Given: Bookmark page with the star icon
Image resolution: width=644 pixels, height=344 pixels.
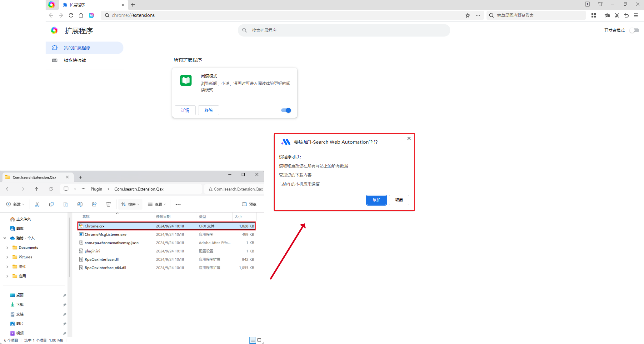Looking at the screenshot, I should tap(467, 15).
